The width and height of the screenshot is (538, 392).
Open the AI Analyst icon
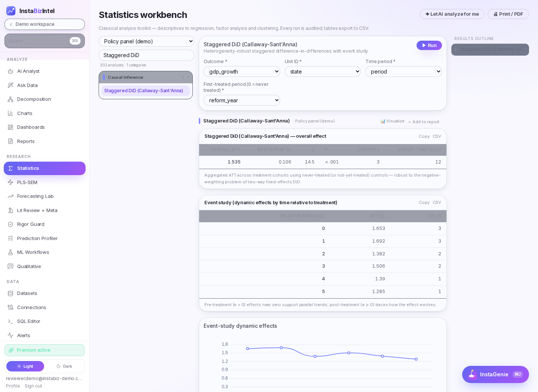coord(10,71)
